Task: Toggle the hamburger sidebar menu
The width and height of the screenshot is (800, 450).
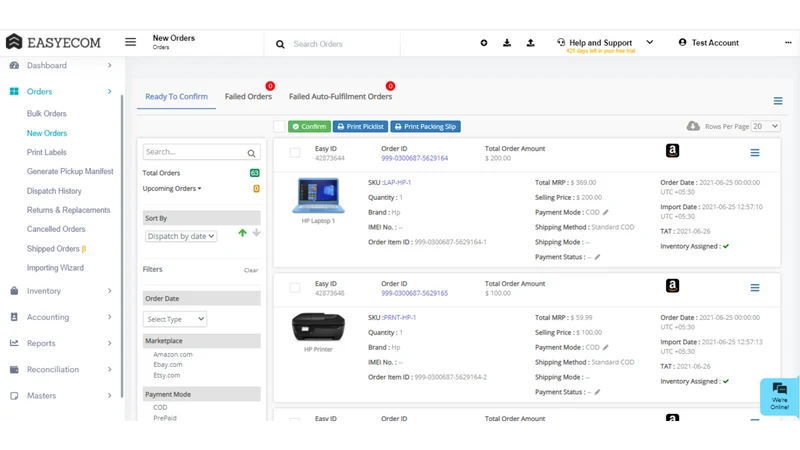Action: coord(131,42)
